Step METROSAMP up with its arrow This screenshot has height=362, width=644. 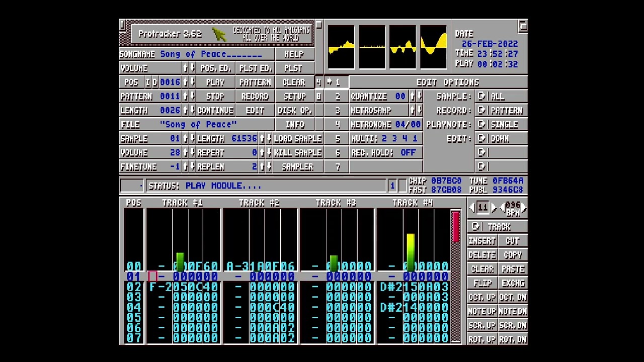pyautogui.click(x=413, y=111)
